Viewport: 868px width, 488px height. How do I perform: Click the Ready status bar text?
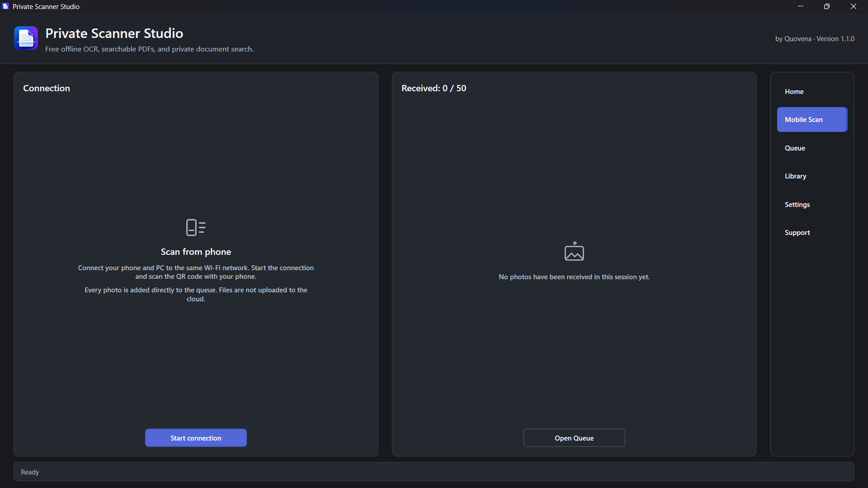(30, 472)
